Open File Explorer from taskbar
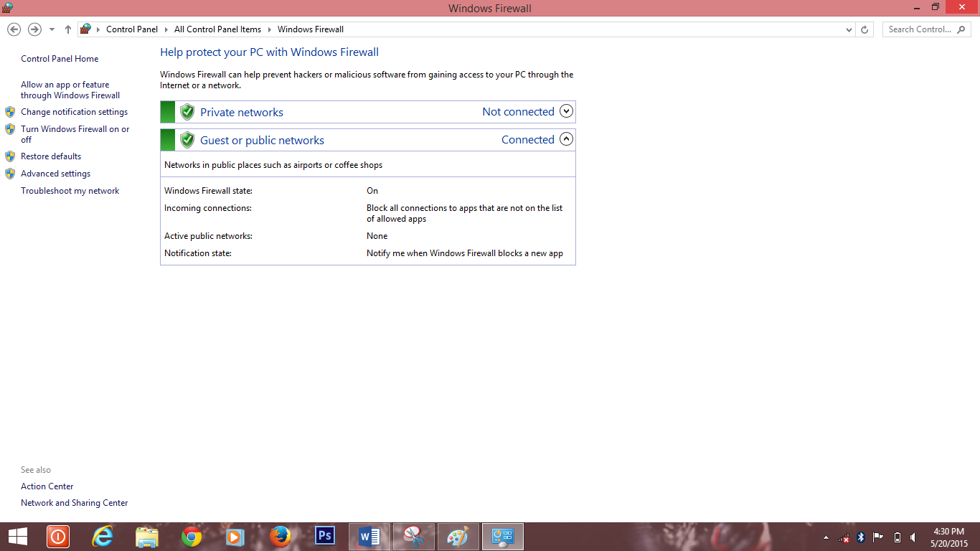 pyautogui.click(x=147, y=537)
